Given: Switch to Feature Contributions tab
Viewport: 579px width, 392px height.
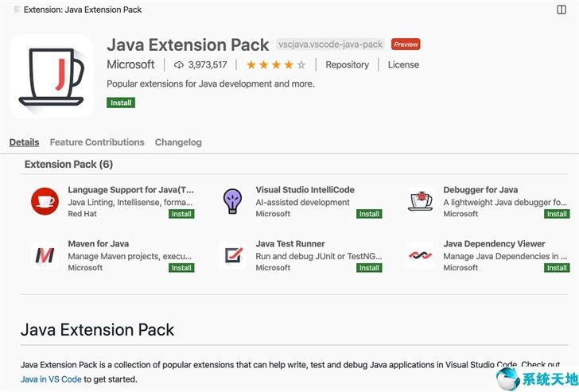Looking at the screenshot, I should click(97, 142).
